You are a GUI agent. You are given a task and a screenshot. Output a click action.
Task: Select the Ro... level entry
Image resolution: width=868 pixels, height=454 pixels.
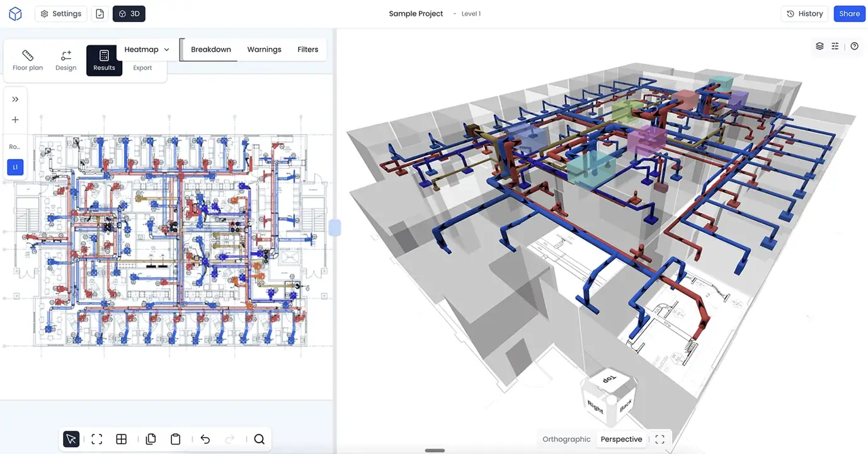click(x=14, y=146)
